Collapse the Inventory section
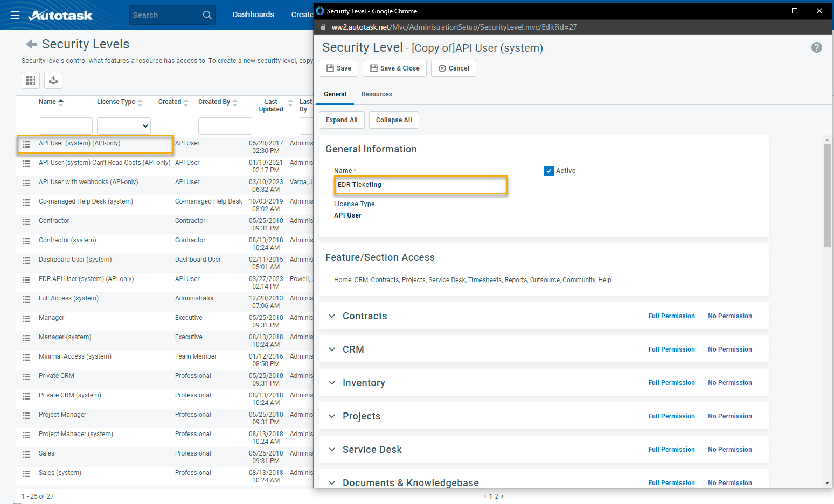Viewport: 834px width, 504px height. click(332, 383)
